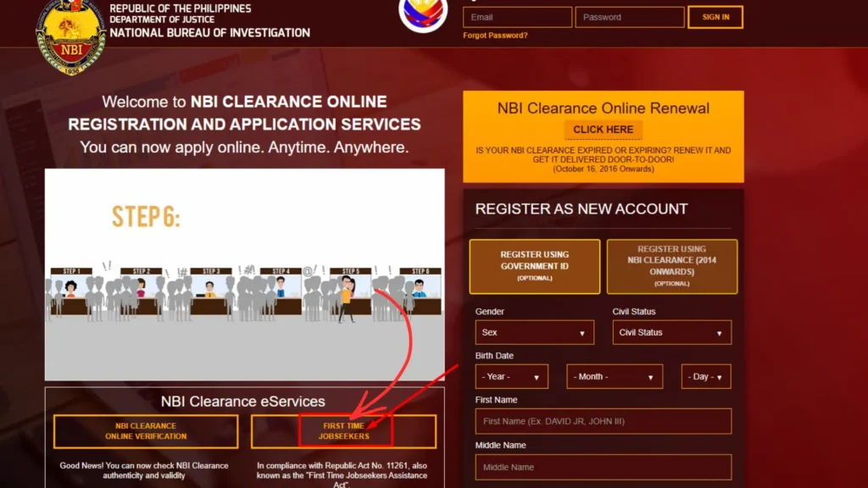Select Register Using Government ID option
This screenshot has width=868, height=488.
coord(534,266)
